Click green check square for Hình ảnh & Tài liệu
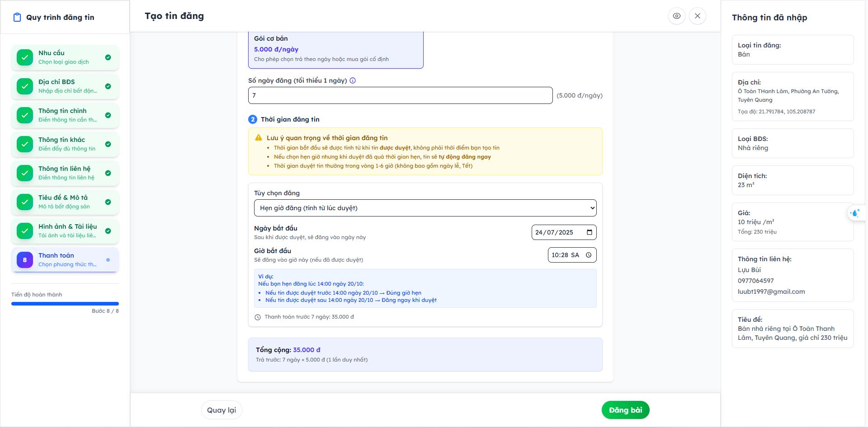 click(25, 231)
